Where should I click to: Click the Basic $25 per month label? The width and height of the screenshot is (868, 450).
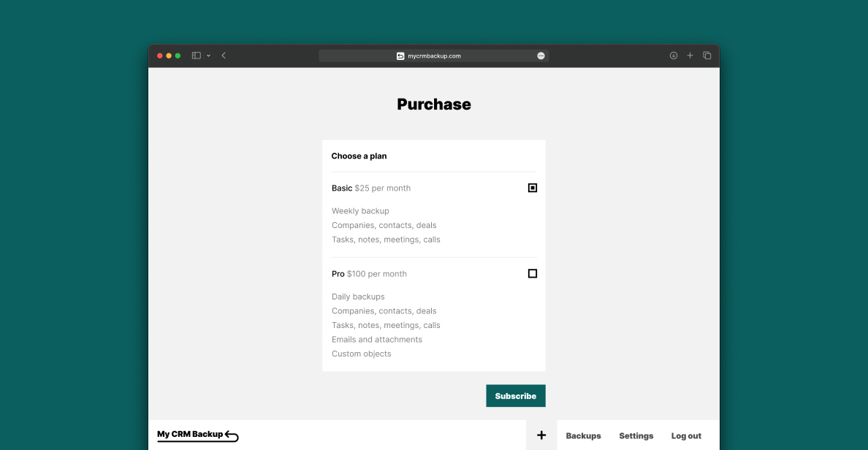(371, 188)
